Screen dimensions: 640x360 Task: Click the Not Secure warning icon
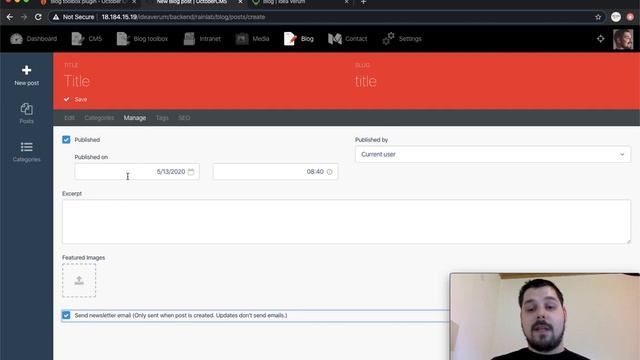tap(56, 17)
